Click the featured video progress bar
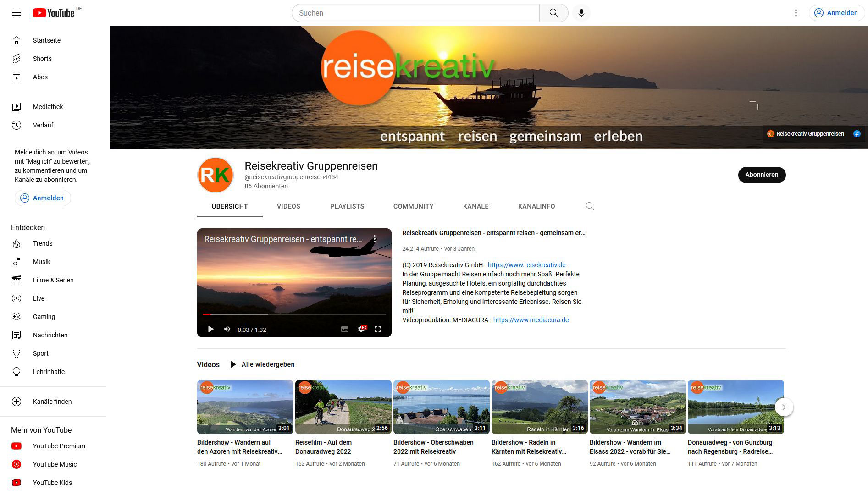 coord(294,314)
